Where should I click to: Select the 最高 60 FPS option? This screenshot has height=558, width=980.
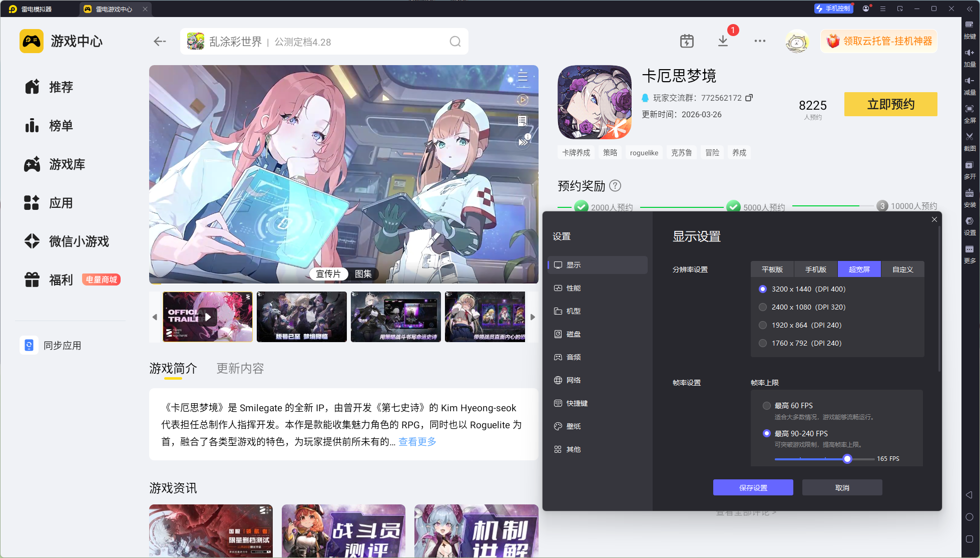click(767, 406)
